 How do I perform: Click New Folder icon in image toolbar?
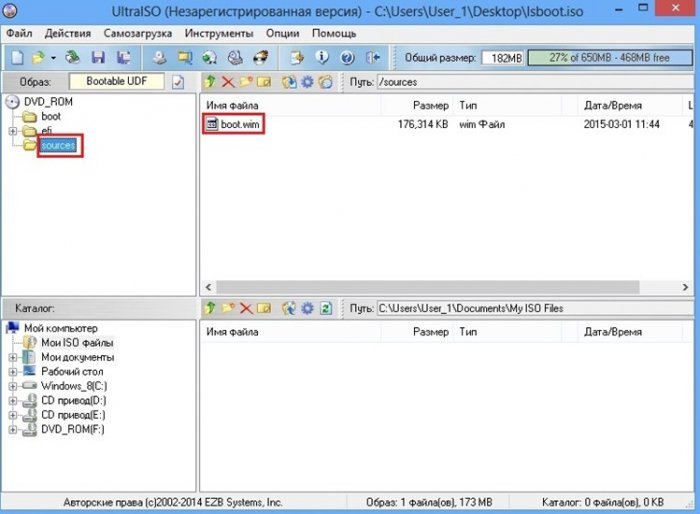[x=246, y=82]
